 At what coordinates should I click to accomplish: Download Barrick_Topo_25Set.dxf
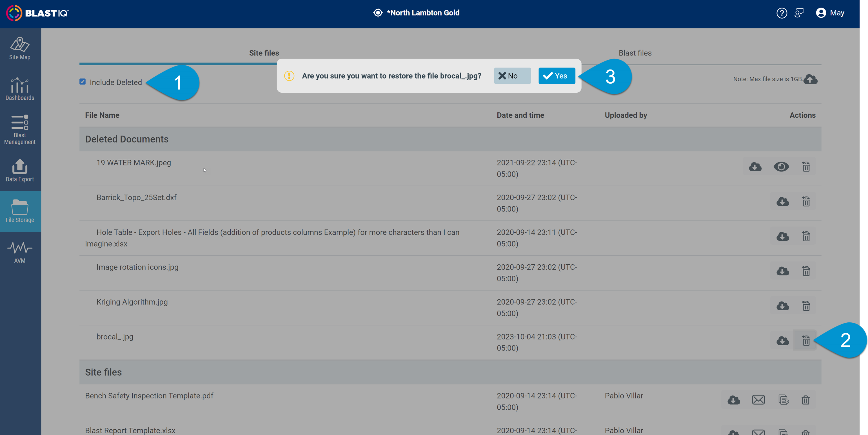[783, 202]
